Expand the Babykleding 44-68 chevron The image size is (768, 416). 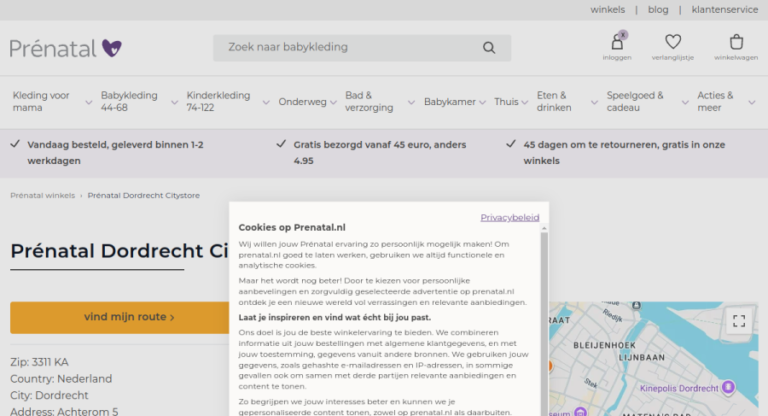tap(174, 102)
